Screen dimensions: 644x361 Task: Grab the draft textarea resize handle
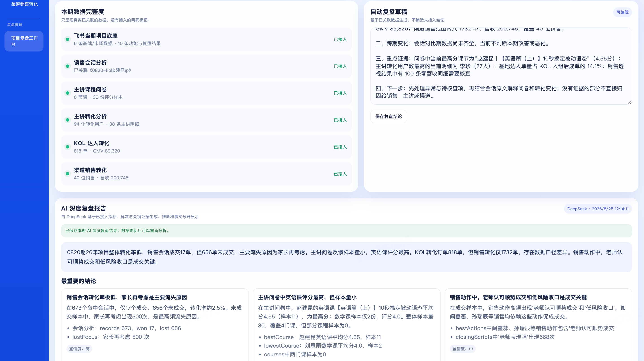[x=630, y=102]
